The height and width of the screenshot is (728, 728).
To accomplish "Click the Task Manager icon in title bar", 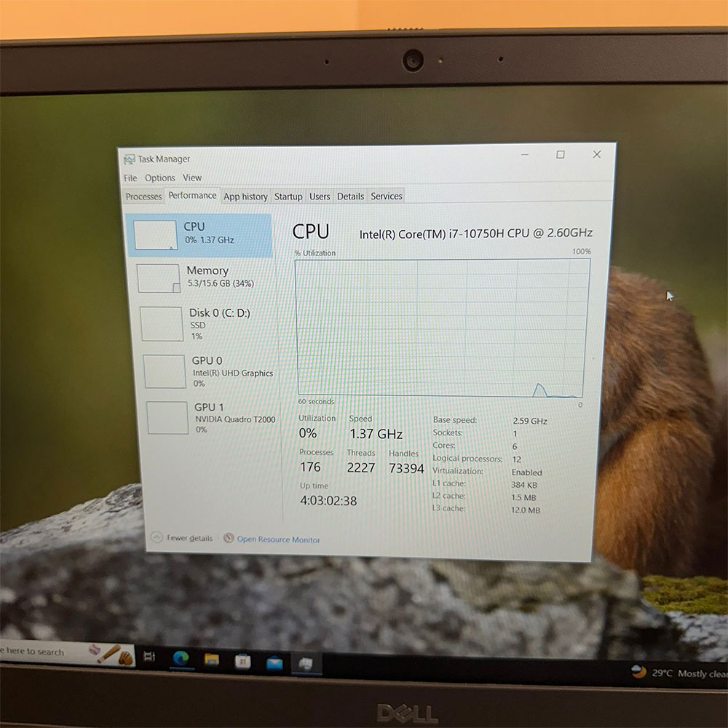I will click(129, 159).
